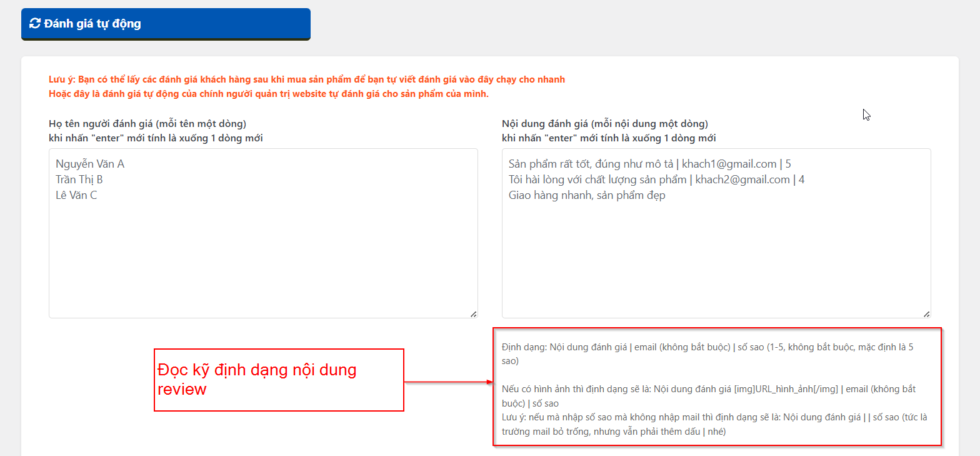Click the Hoặc đây là đánh giá tự động line
Viewport: 980px width, 456px height.
[x=269, y=94]
